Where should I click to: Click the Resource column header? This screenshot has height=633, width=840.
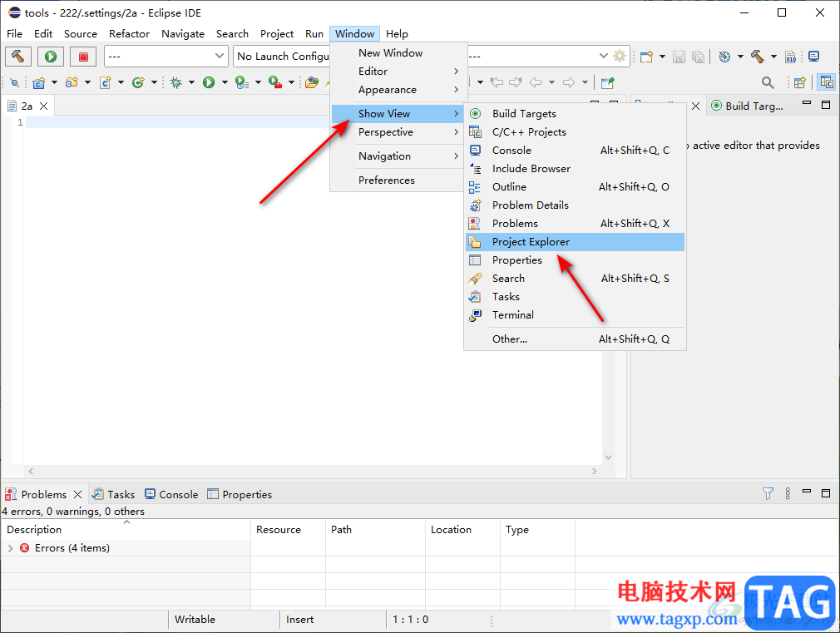[x=289, y=530]
